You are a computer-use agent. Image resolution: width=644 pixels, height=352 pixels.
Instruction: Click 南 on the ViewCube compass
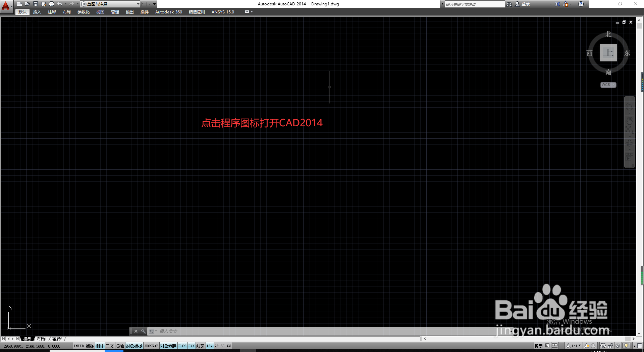608,72
